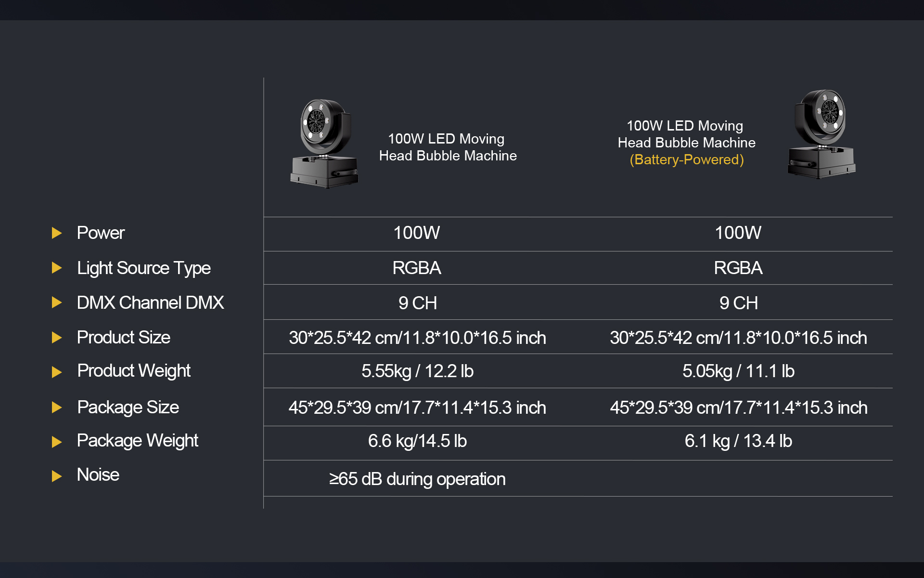Viewport: 924px width, 578px height.
Task: Click the yellow arrow beside Power
Action: [x=57, y=233]
